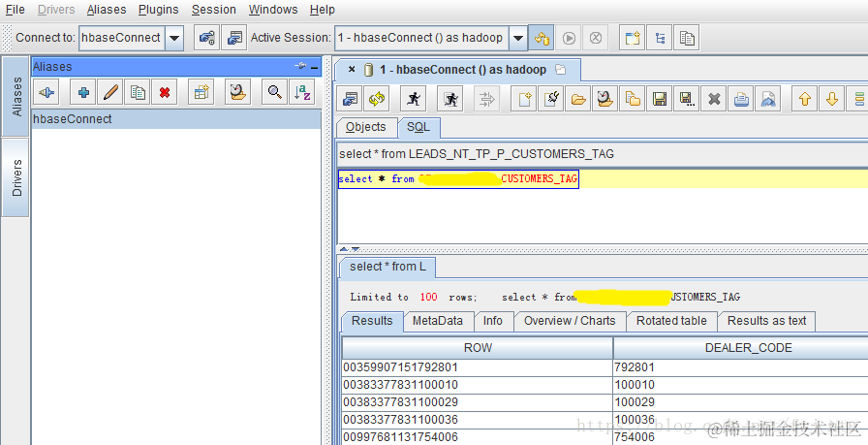This screenshot has width=868, height=445.
Task: Open the Connect to alias dropdown
Action: click(x=174, y=38)
